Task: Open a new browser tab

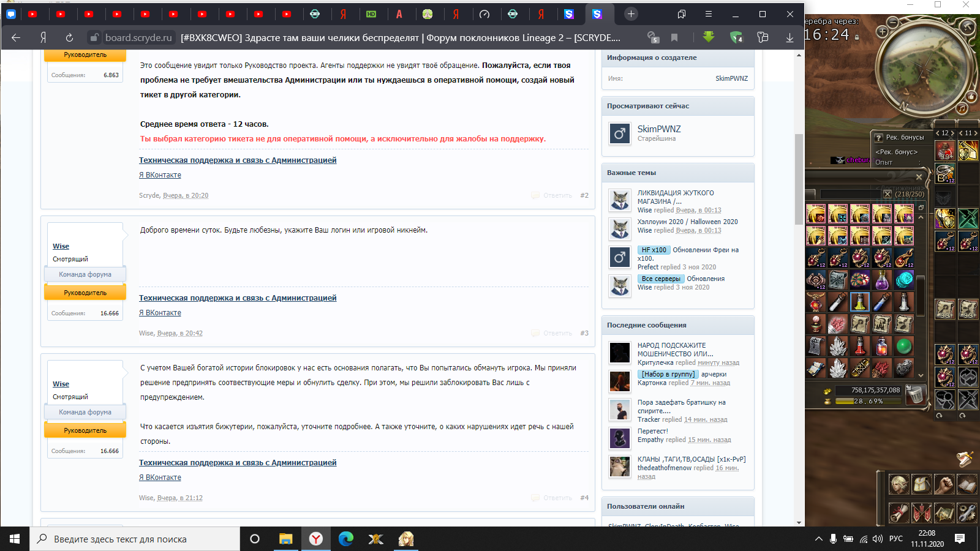Action: [631, 14]
